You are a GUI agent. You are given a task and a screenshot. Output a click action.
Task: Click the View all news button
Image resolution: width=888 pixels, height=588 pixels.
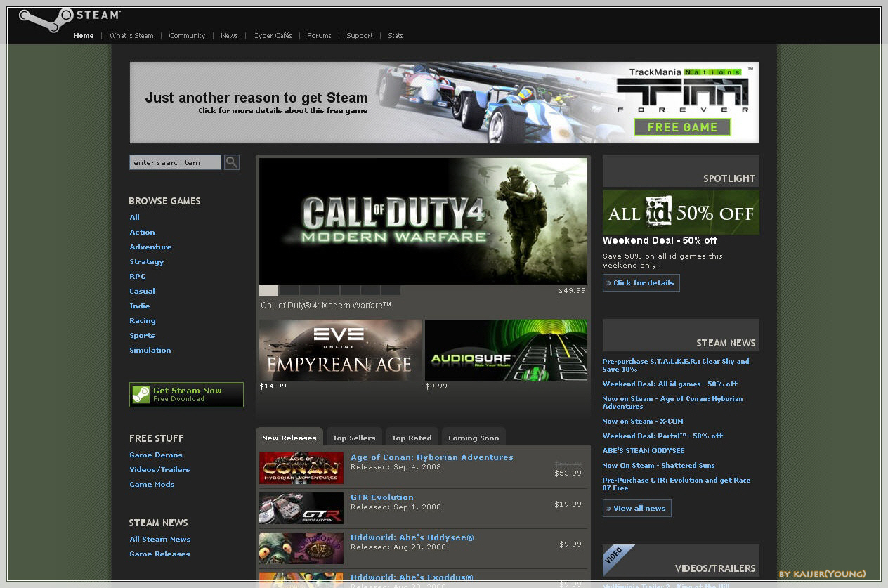637,508
